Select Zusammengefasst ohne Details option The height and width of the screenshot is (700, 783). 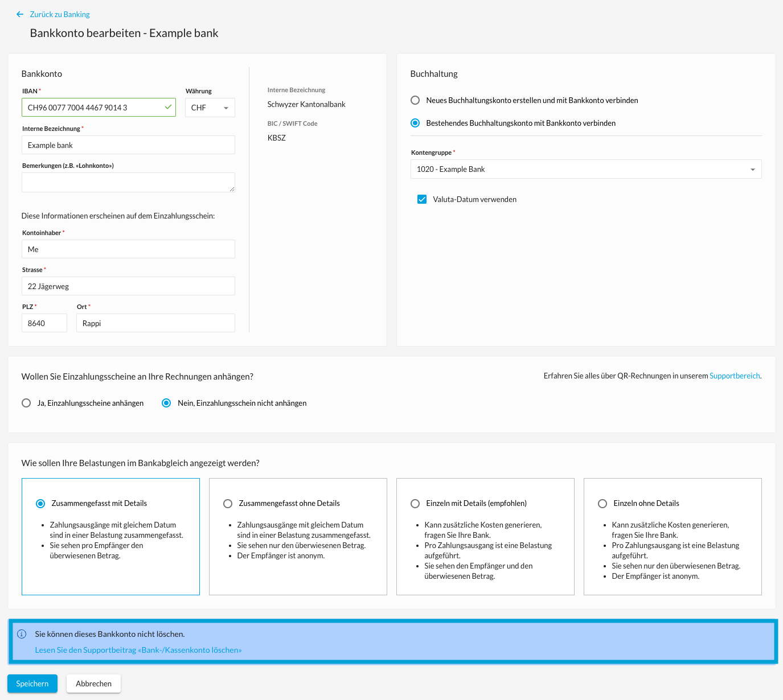pos(228,504)
